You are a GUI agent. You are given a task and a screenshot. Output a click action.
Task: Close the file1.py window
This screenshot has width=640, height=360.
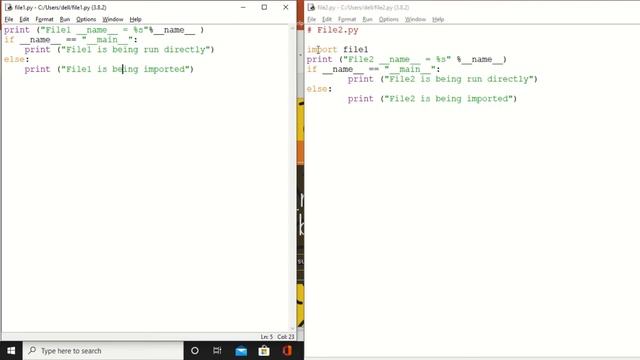coord(285,7)
